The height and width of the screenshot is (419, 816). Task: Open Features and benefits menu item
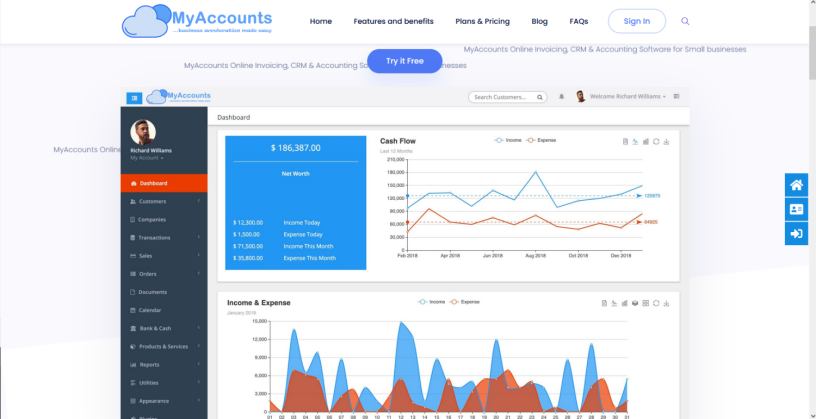pos(393,21)
